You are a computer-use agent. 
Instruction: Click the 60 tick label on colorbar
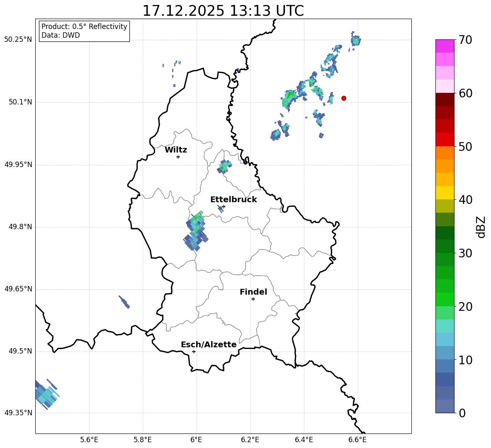[x=465, y=93]
